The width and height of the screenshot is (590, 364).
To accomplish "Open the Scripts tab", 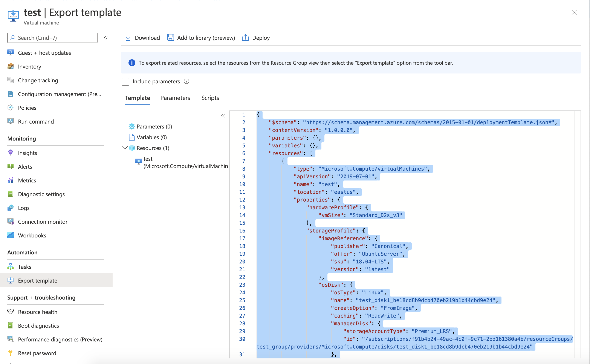I will [x=210, y=98].
